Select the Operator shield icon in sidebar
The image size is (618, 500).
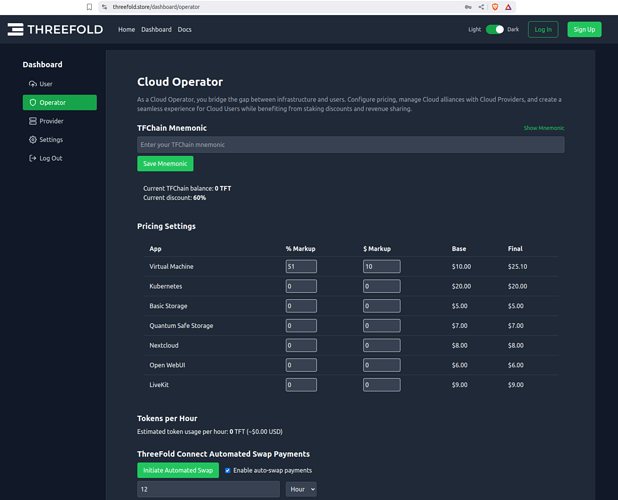pos(32,103)
